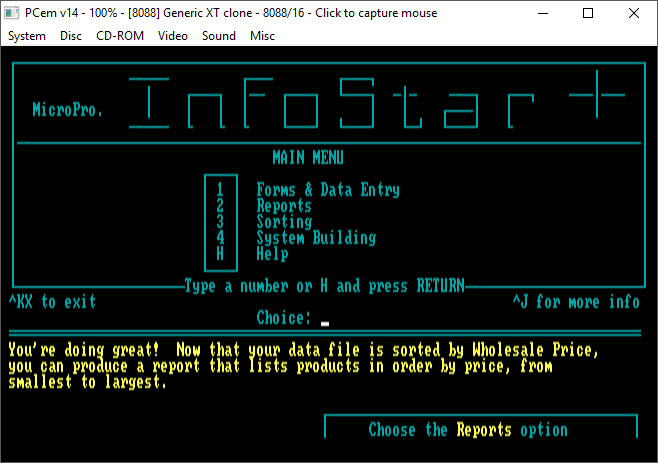Open the System menu
The width and height of the screenshot is (658, 463).
[27, 36]
